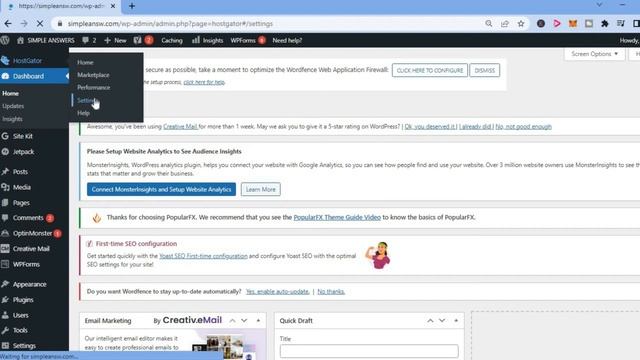Open a new browser tab
Screen dimensions: 640x360
coord(132,6)
